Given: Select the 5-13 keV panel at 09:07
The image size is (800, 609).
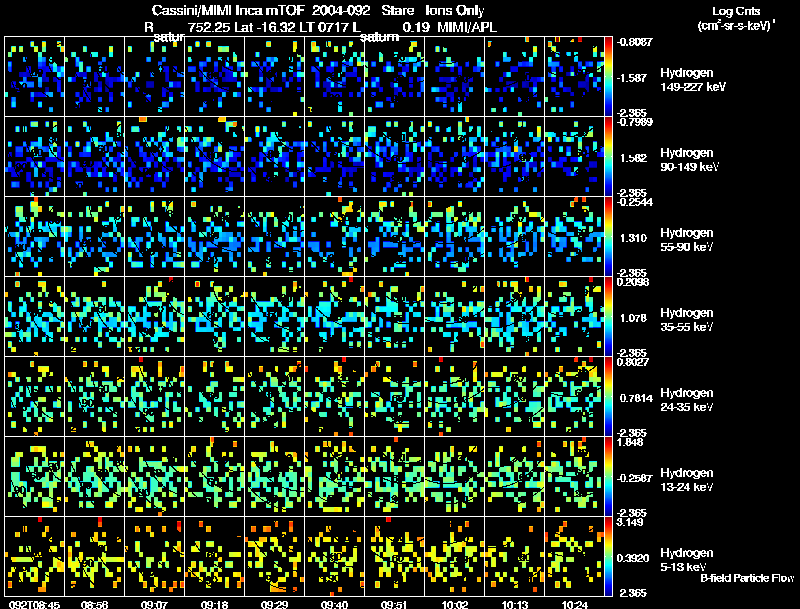Looking at the screenshot, I should coord(155,556).
